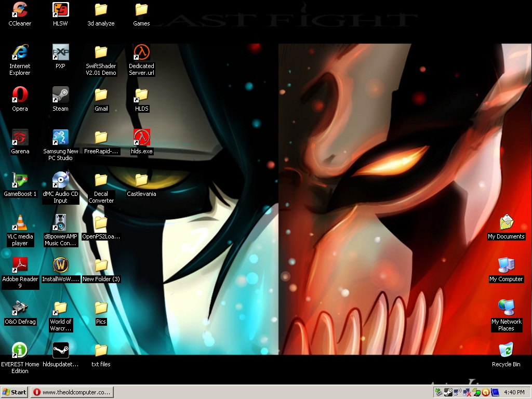Select the Samsung New PC Studio shortcut
Viewport: 532px width, 399px height.
(x=60, y=138)
